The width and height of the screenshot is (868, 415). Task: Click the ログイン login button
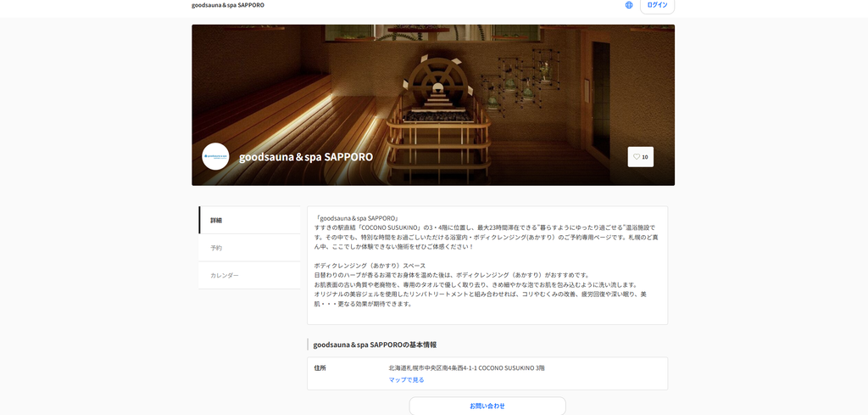(657, 6)
